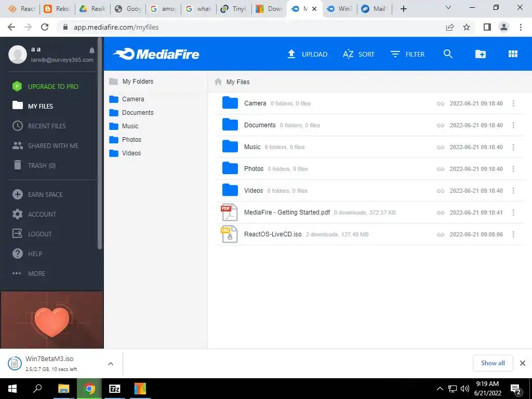
Task: Select Documents folder in My Folders tree
Action: 131,113
